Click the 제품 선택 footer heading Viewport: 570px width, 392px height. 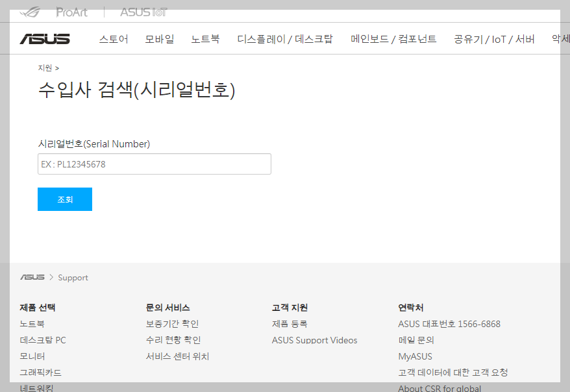coord(38,308)
